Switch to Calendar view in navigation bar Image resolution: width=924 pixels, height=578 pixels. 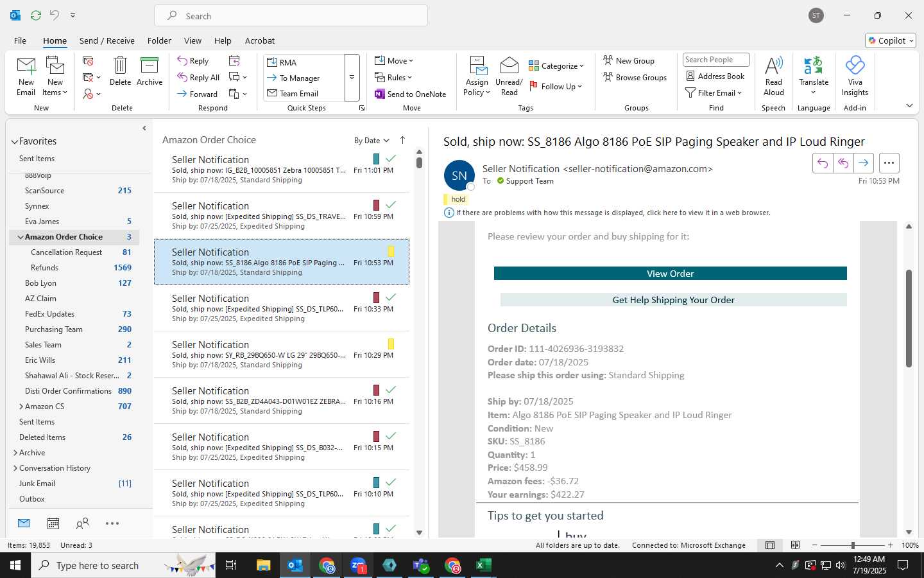coord(53,523)
